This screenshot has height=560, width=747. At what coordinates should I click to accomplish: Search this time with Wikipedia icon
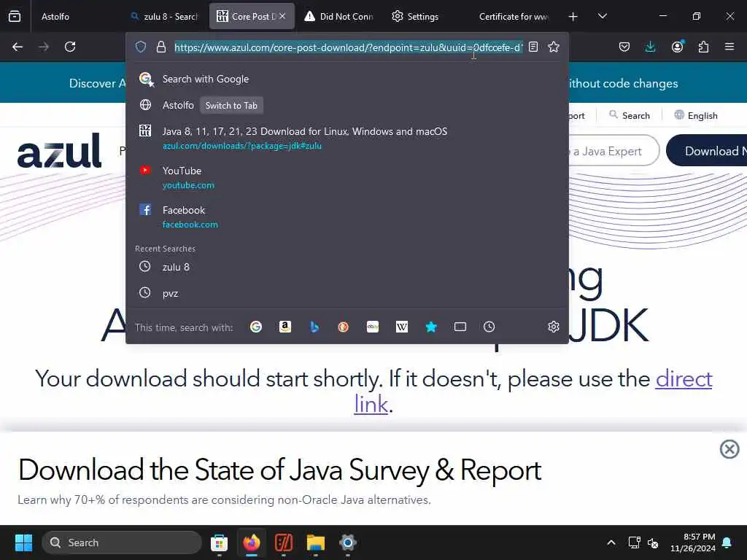click(x=402, y=327)
